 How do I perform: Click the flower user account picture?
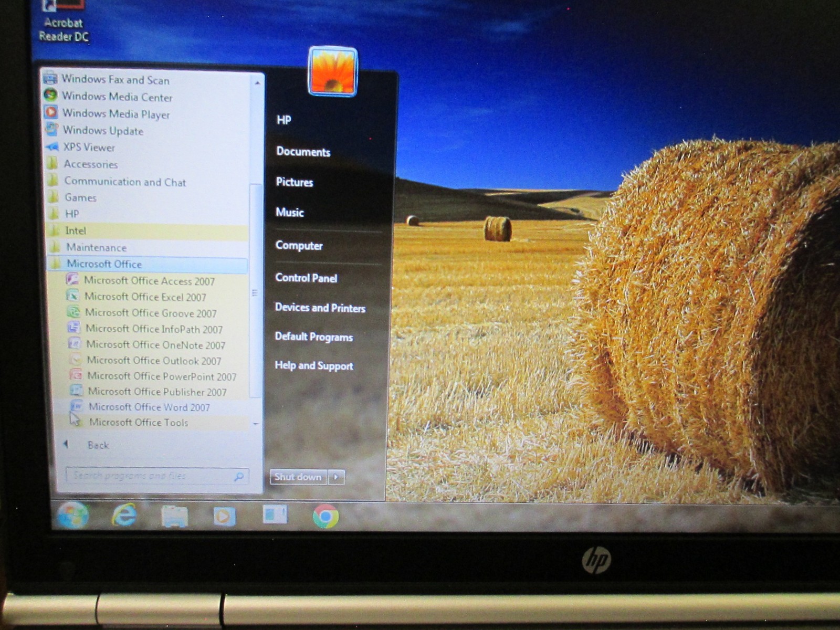[x=333, y=72]
